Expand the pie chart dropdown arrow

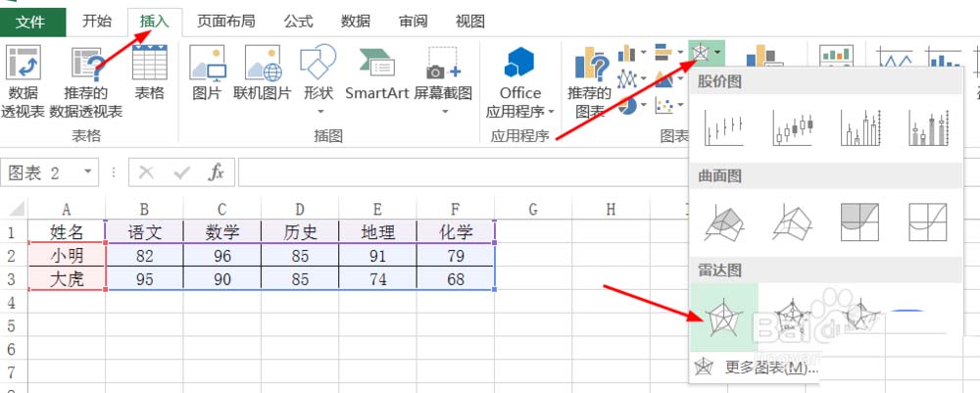point(644,105)
